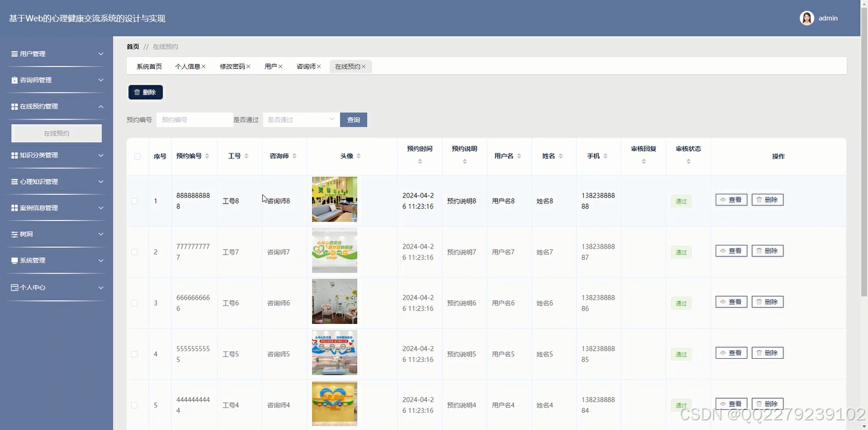Click the trash icon on row 2's 删除 button
The height and width of the screenshot is (430, 868).
(760, 250)
